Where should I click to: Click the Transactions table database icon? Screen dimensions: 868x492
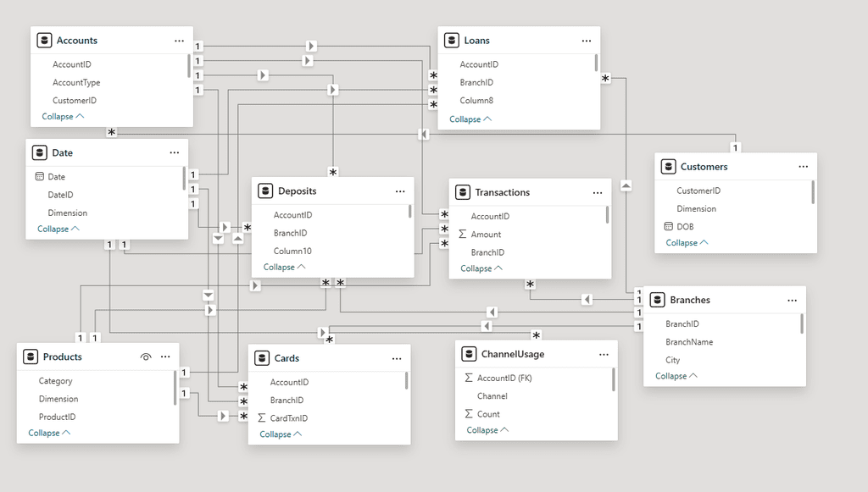pyautogui.click(x=463, y=192)
